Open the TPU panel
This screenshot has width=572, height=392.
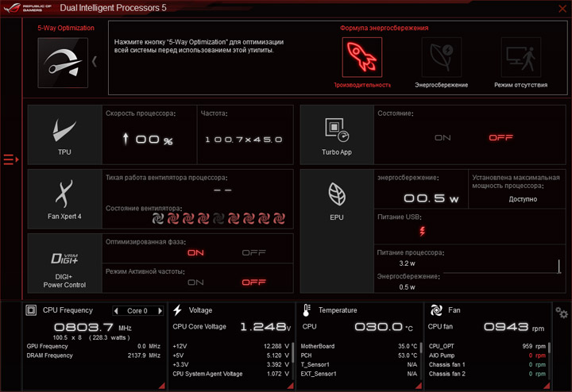[65, 135]
